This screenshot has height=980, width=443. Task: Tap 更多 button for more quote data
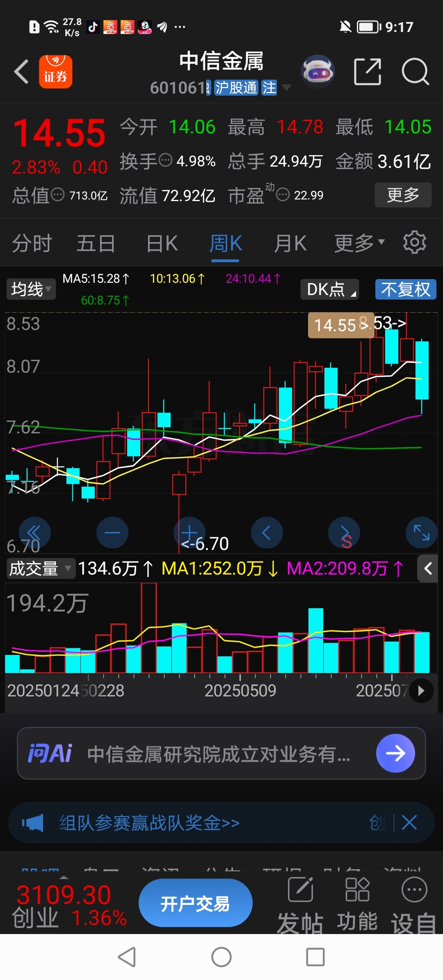[x=403, y=195]
